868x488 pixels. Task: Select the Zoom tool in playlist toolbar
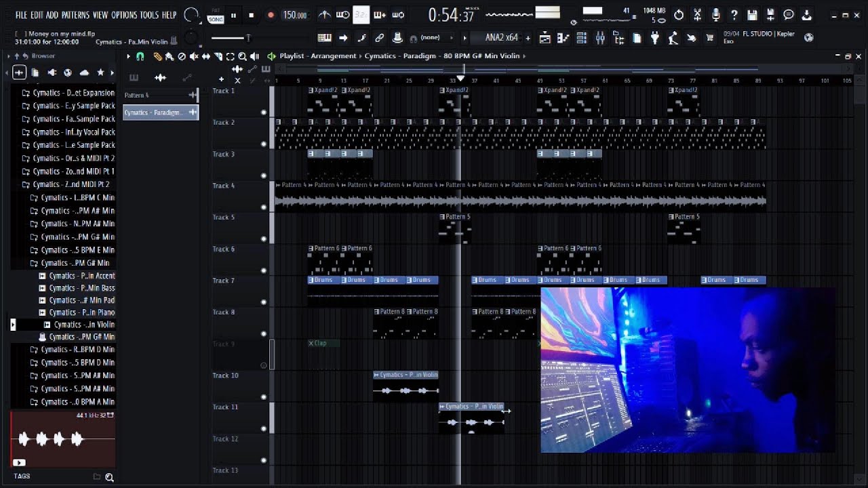click(242, 56)
